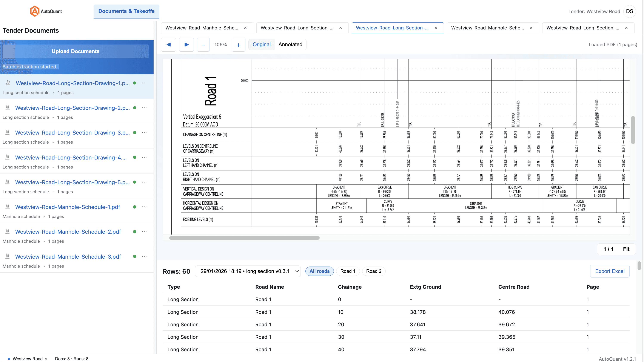Open the ellipsis options for Westview-Road-Long-Section-Drawing-2.pdf
The width and height of the screenshot is (644, 362).
tap(144, 108)
